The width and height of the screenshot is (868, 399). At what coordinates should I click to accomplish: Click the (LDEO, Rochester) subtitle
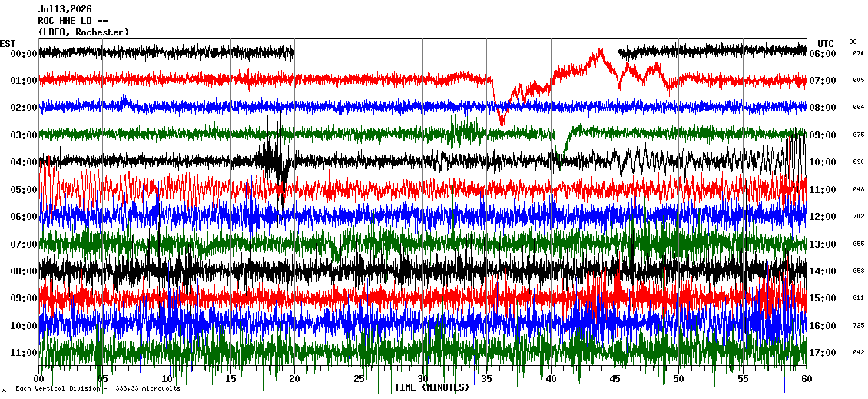coord(84,33)
